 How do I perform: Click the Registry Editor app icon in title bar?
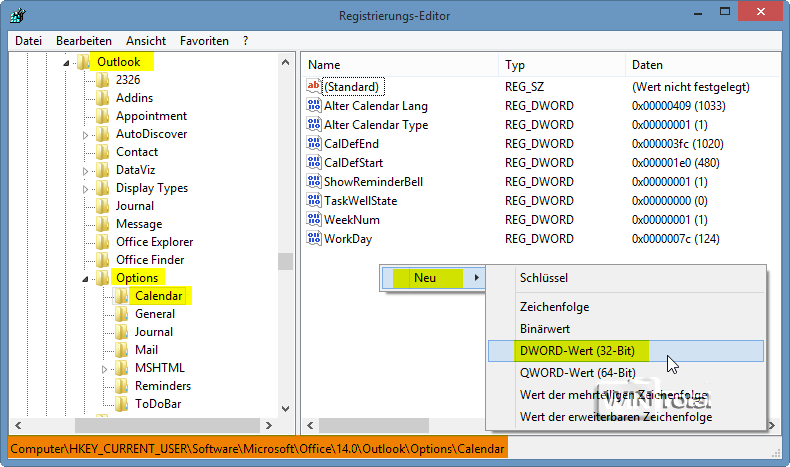pyautogui.click(x=18, y=16)
